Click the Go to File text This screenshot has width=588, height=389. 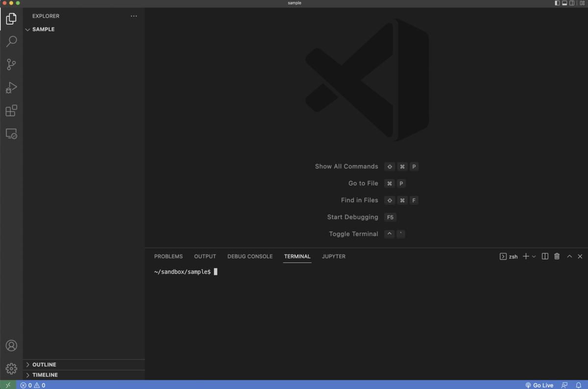point(363,183)
